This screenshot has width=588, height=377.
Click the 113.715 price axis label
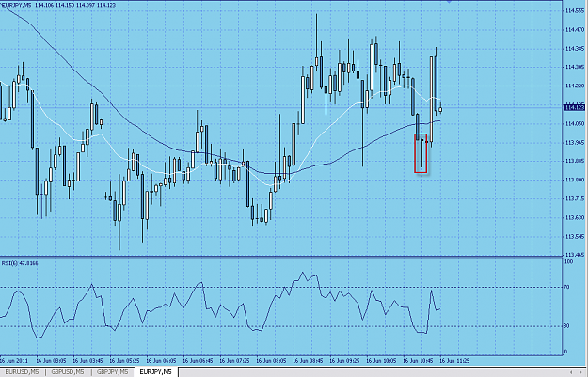(x=574, y=198)
